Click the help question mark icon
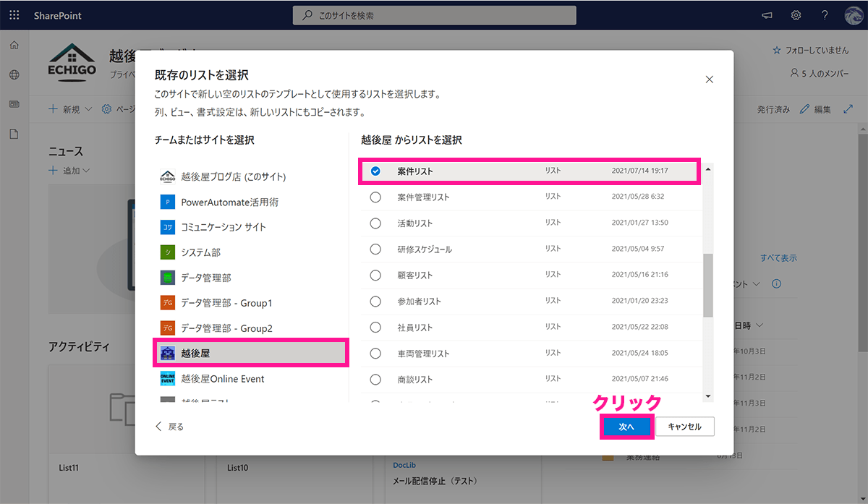 click(825, 15)
